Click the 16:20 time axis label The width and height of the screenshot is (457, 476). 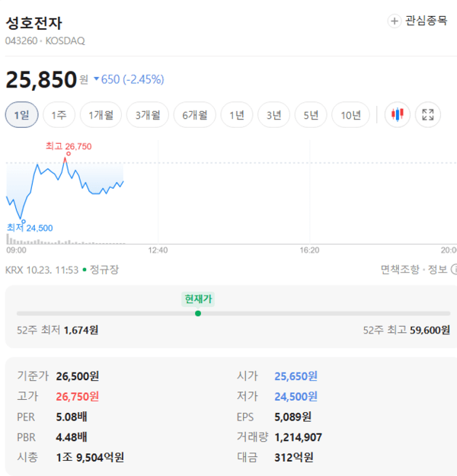[x=309, y=251]
